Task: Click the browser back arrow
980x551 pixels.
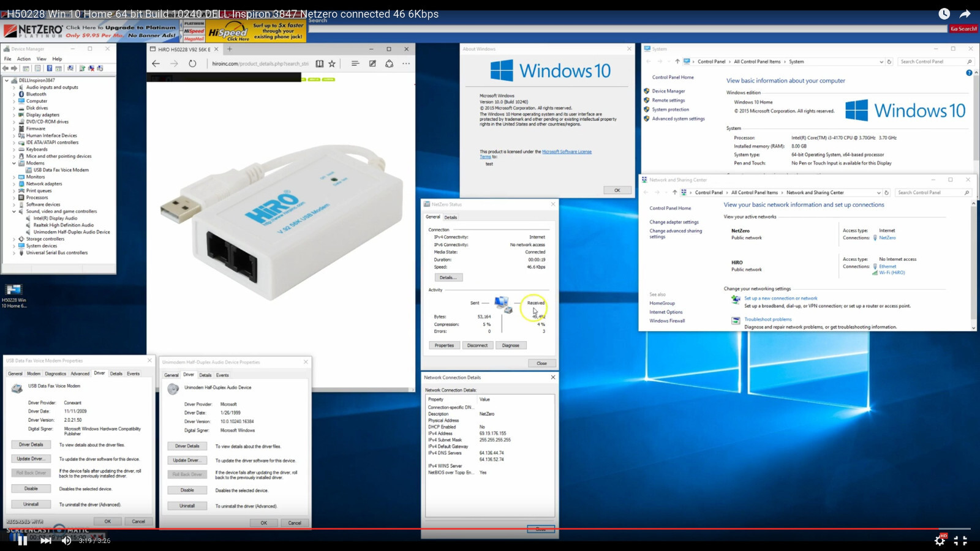Action: pos(156,64)
